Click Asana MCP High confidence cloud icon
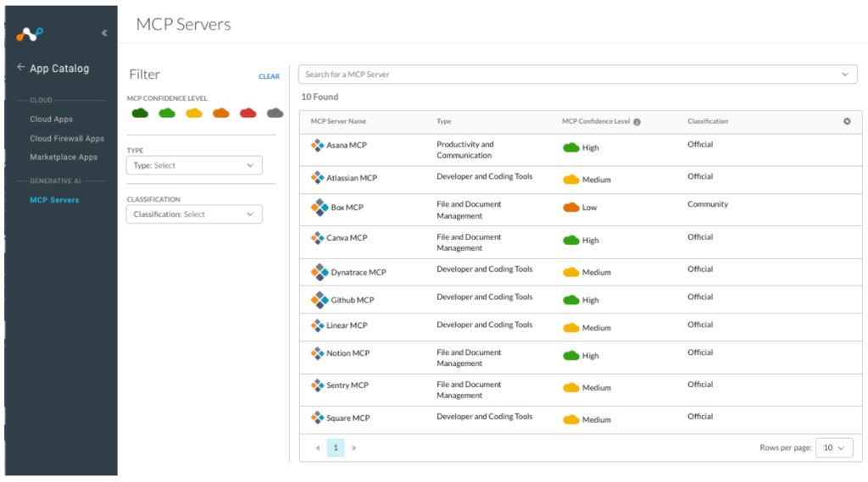Viewport: 868px width, 482px height. pos(570,147)
